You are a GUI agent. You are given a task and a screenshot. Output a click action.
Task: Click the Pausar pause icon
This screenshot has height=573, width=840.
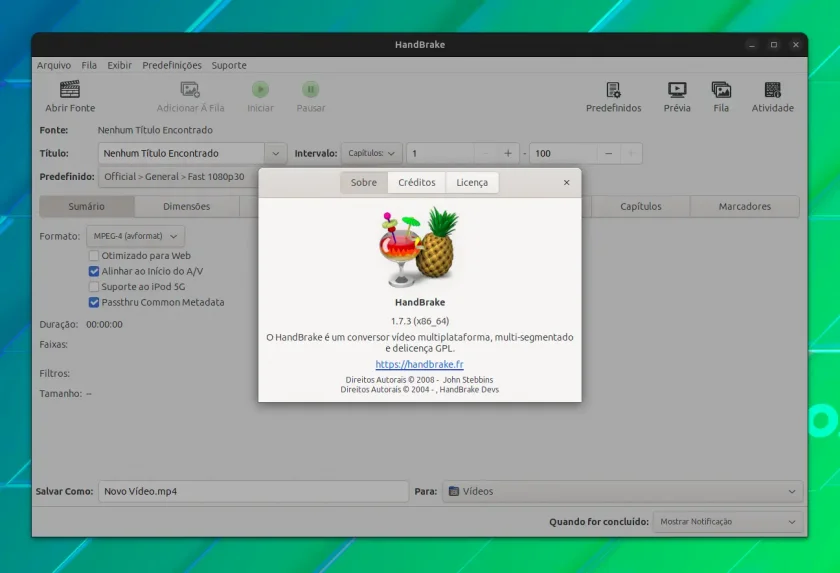tap(311, 89)
